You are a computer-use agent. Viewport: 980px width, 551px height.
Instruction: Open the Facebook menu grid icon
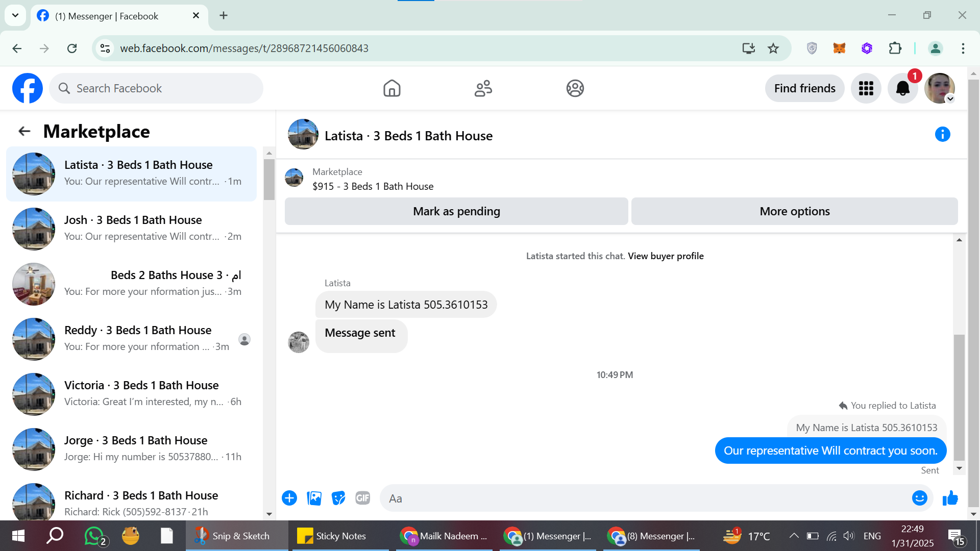(x=866, y=88)
